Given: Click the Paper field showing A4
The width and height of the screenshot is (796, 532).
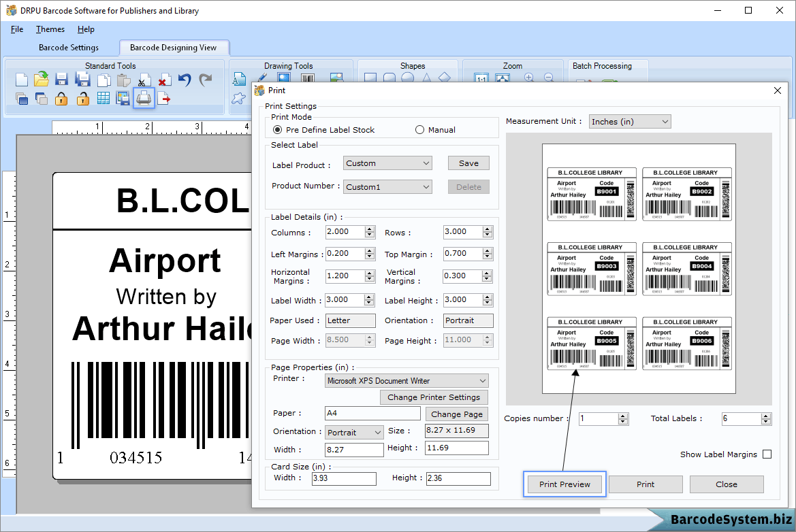Looking at the screenshot, I should coord(372,414).
